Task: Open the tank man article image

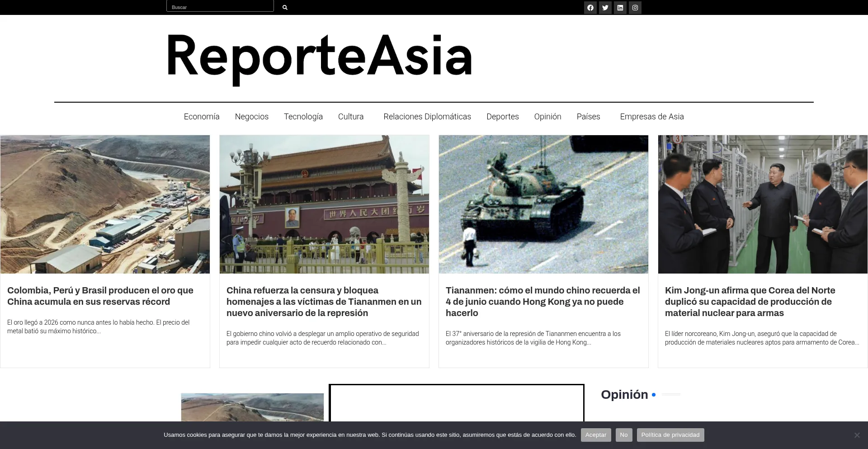Action: click(x=543, y=204)
